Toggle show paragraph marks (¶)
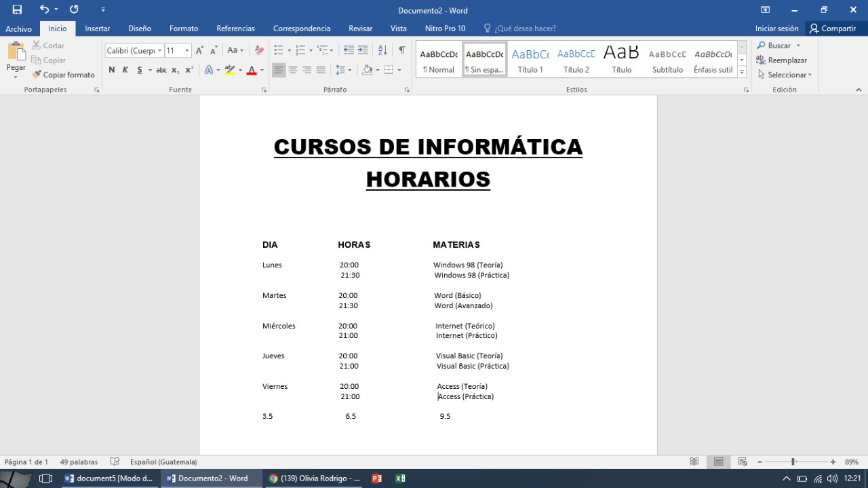 point(402,50)
